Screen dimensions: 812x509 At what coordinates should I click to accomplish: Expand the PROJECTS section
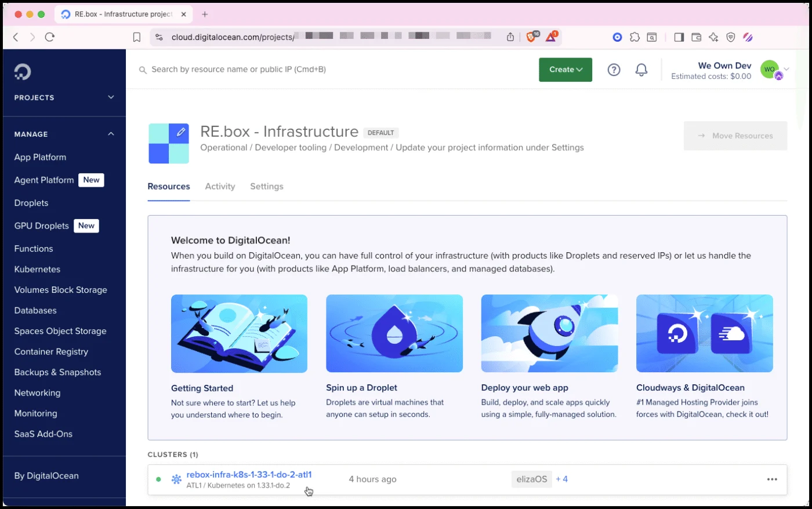[64, 97]
